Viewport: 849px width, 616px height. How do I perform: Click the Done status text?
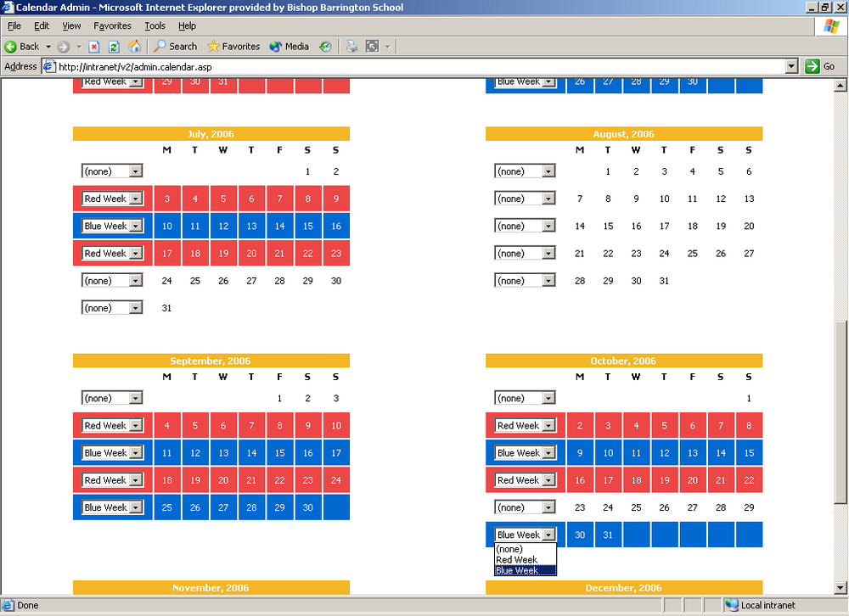(x=28, y=605)
